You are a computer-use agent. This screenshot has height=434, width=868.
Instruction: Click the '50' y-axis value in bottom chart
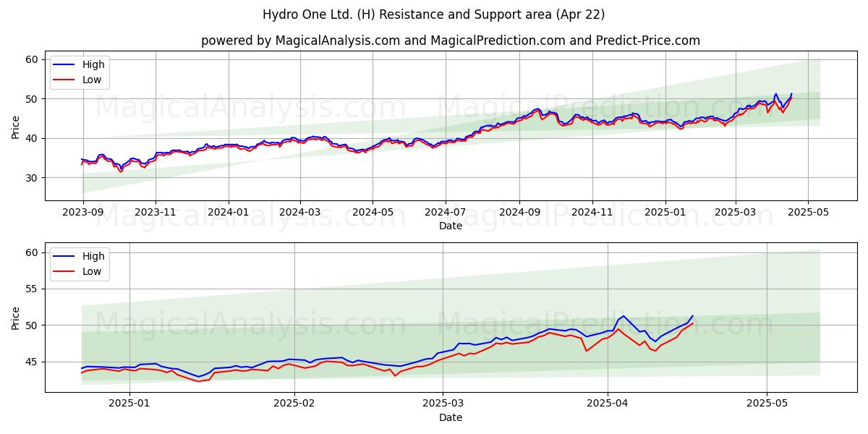33,325
